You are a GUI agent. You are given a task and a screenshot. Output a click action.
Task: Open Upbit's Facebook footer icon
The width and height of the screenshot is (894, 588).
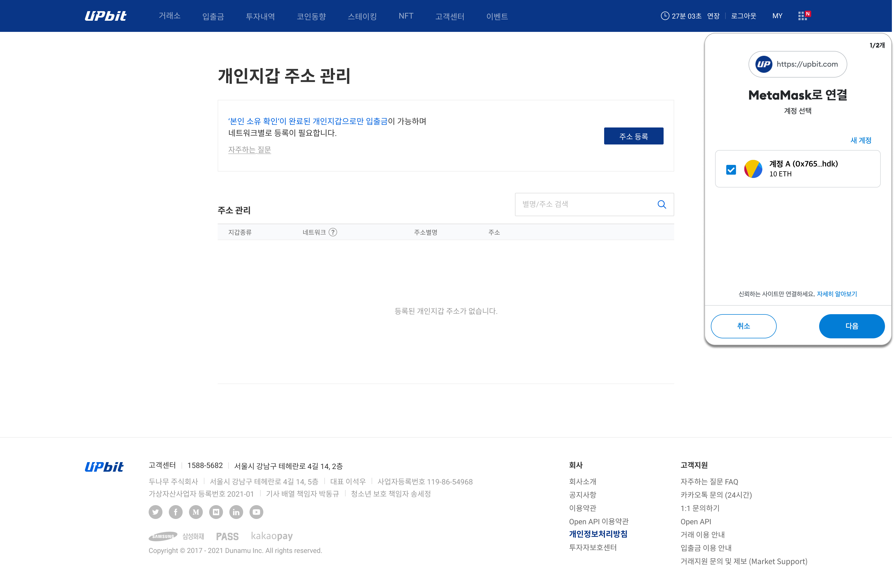point(175,512)
